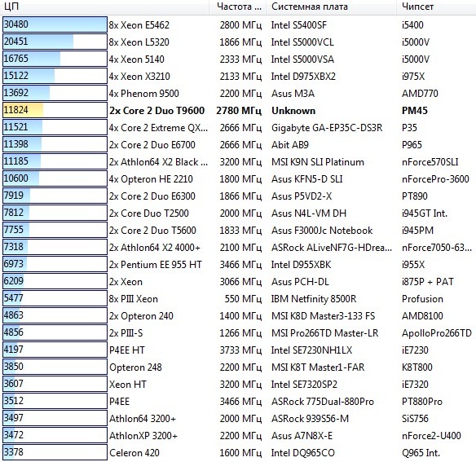Image resolution: width=476 pixels, height=462 pixels.
Task: Select the 2x Pentium EE 955 HT row
Action: (238, 264)
